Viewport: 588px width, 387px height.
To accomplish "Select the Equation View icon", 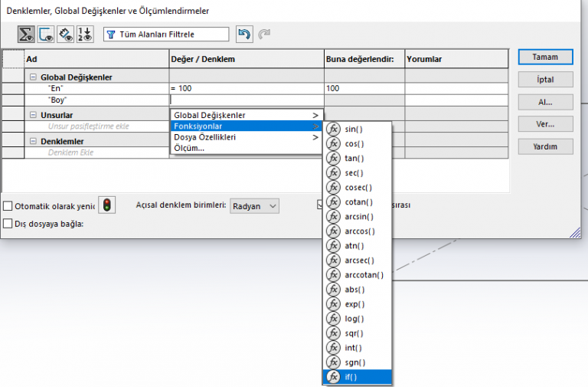I will (x=26, y=34).
